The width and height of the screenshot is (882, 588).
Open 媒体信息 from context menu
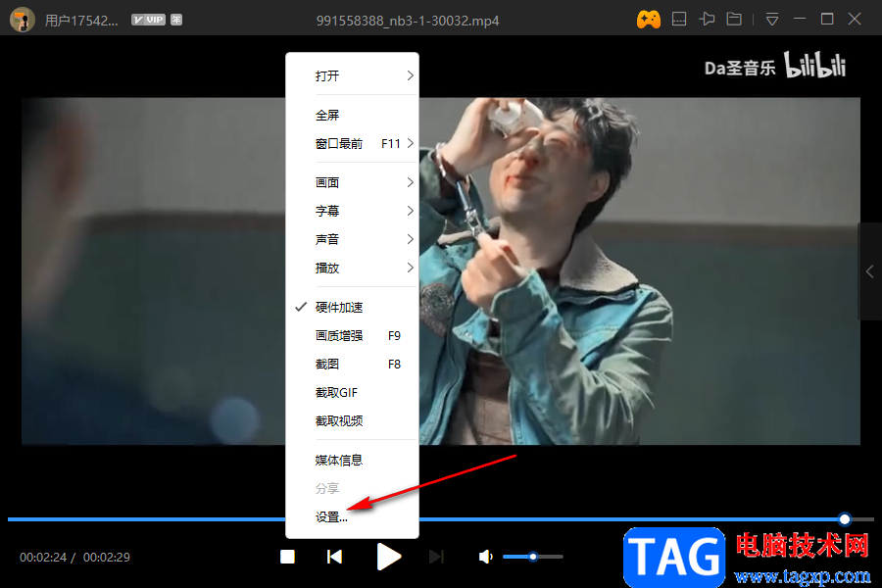coord(352,461)
